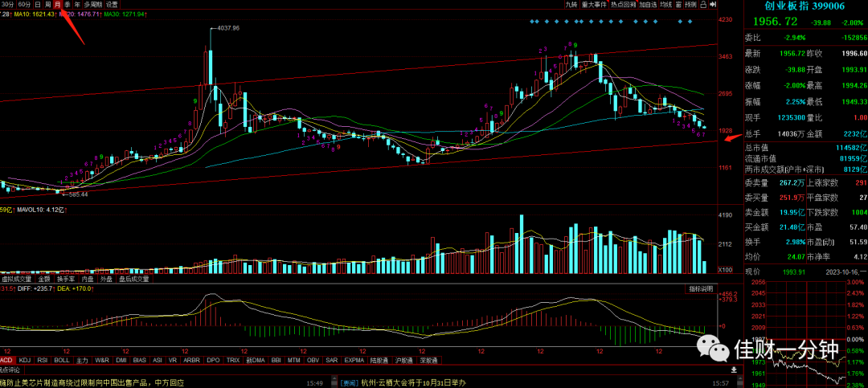Select the 陆股通 tab
The image size is (868, 388).
379,361
